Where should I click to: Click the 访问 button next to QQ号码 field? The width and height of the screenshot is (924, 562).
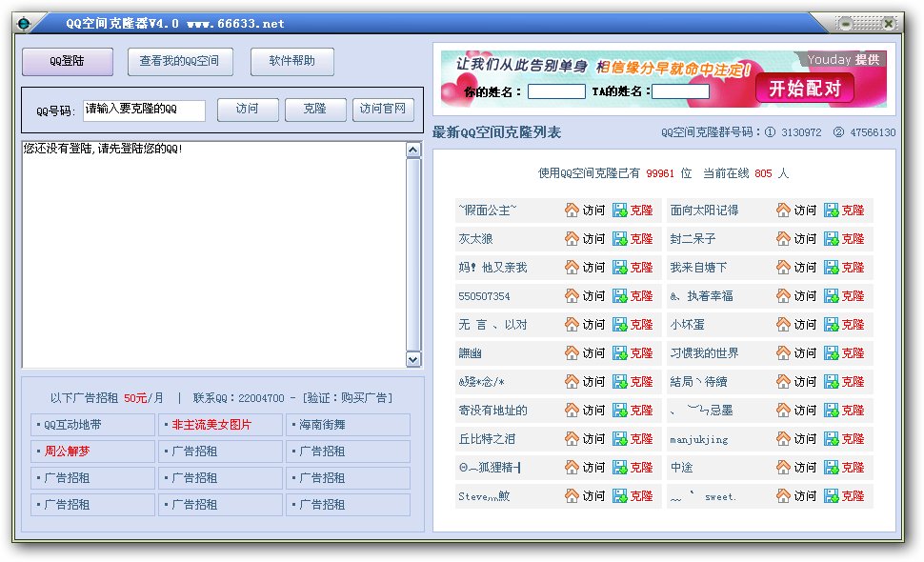pyautogui.click(x=248, y=110)
